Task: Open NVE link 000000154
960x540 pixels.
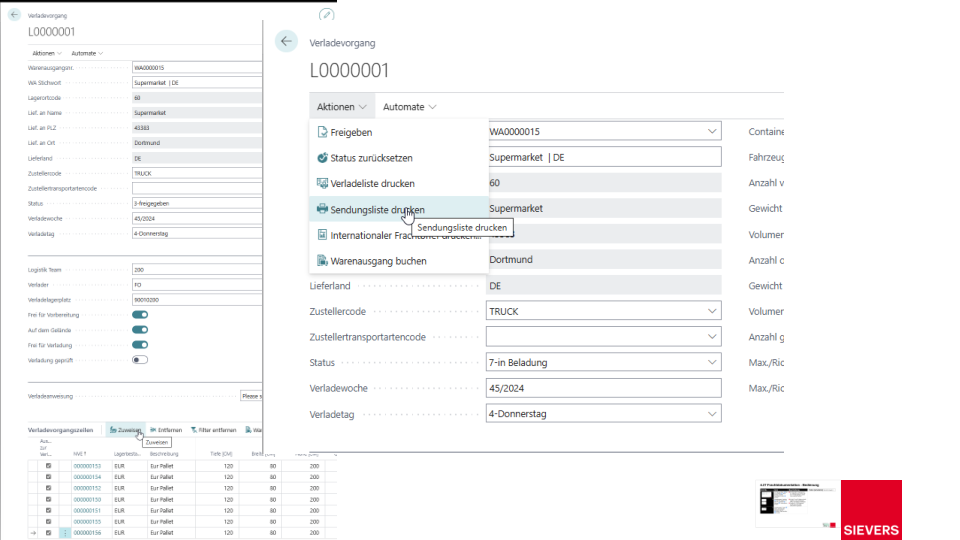Action: (87, 477)
